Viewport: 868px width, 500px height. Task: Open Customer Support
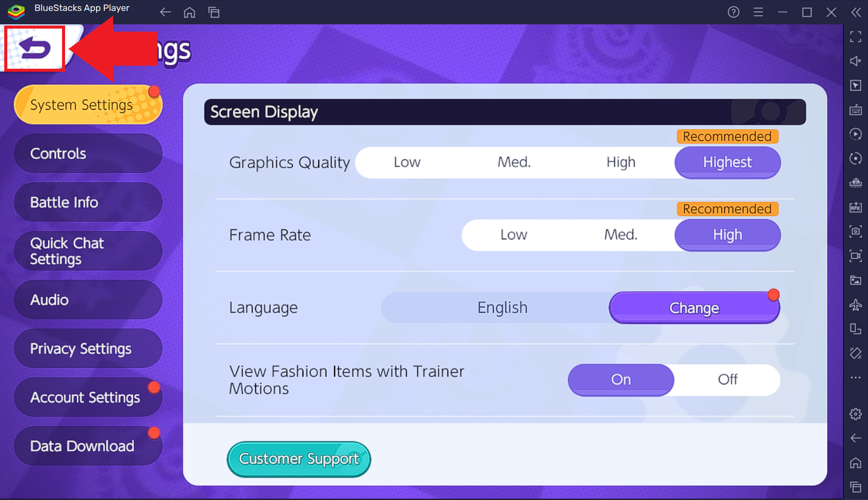coord(299,459)
